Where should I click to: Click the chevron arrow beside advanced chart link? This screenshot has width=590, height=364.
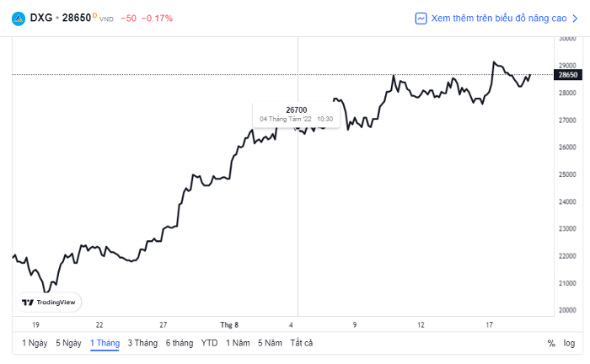pyautogui.click(x=575, y=19)
